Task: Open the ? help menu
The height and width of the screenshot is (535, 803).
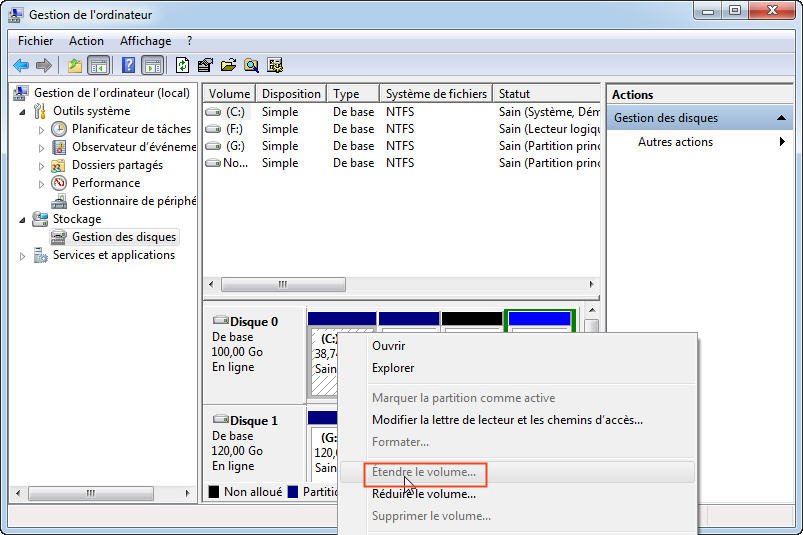Action: coord(189,41)
